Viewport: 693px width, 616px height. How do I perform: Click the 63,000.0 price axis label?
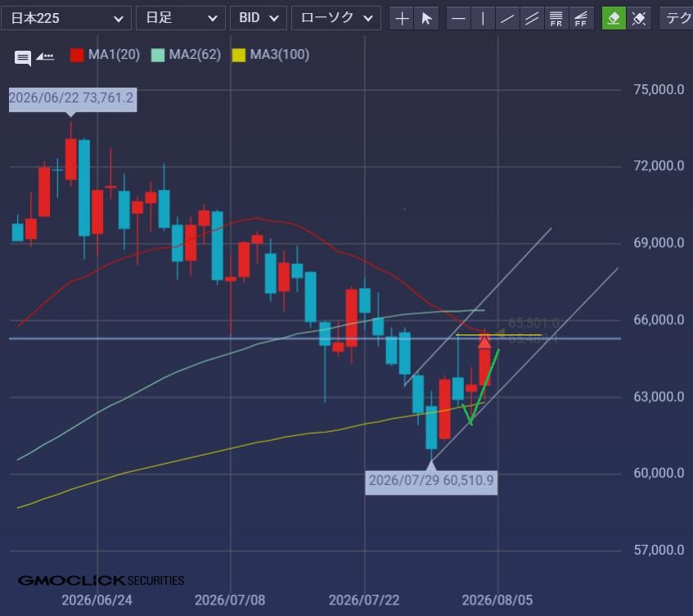tap(659, 397)
